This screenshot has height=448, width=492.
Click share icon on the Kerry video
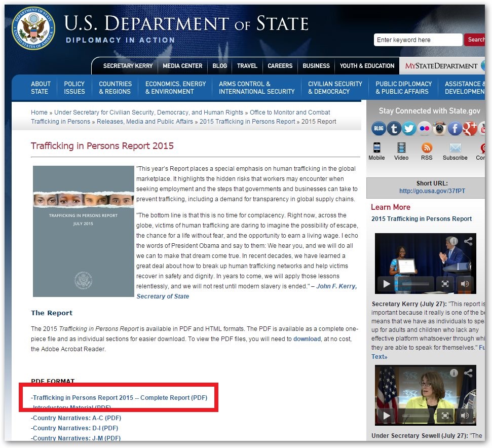[x=468, y=241]
